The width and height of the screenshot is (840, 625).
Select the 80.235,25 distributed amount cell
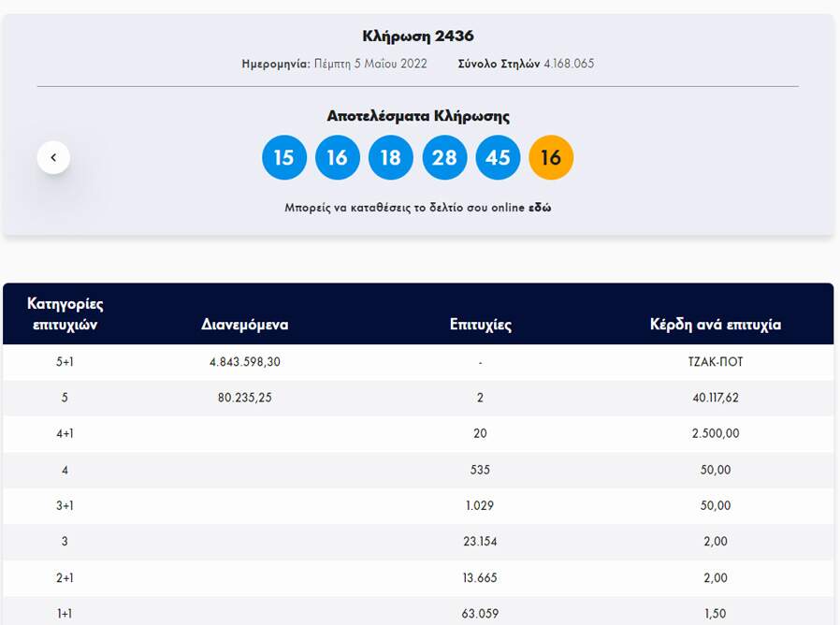click(244, 398)
